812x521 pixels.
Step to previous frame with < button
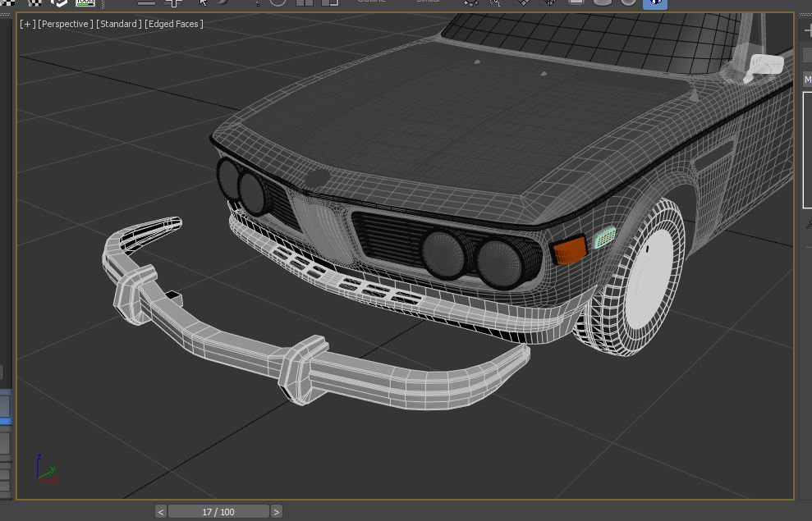point(161,512)
